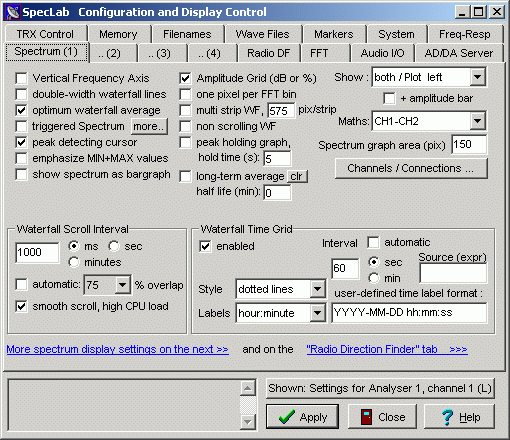Enable one pixel per FFT bin
The width and height of the screenshot is (510, 440).
click(x=185, y=94)
